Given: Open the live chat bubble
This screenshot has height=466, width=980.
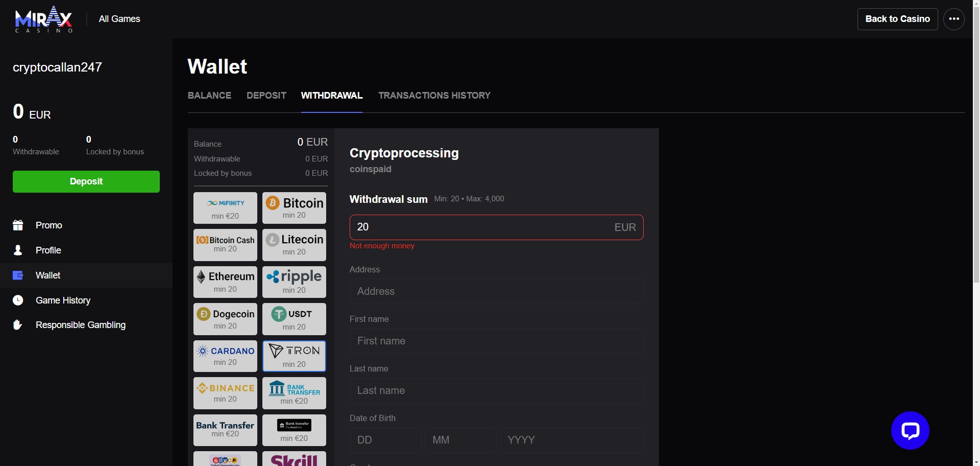Looking at the screenshot, I should point(910,430).
